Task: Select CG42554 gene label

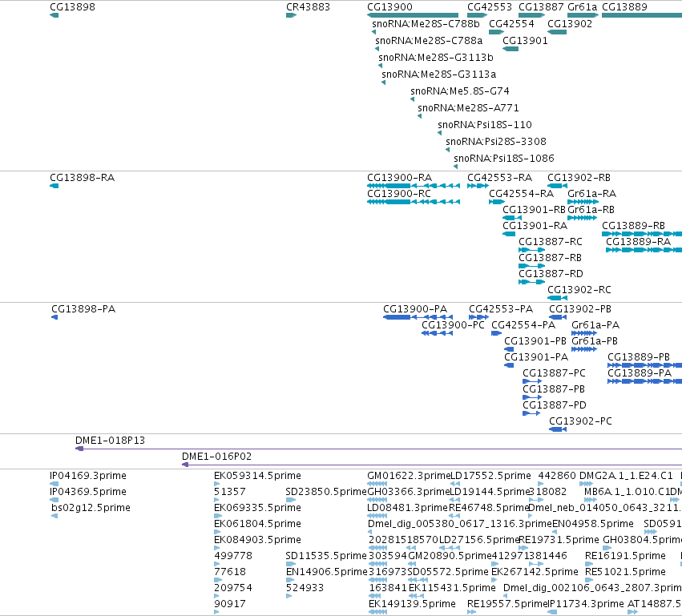Action: pos(511,23)
